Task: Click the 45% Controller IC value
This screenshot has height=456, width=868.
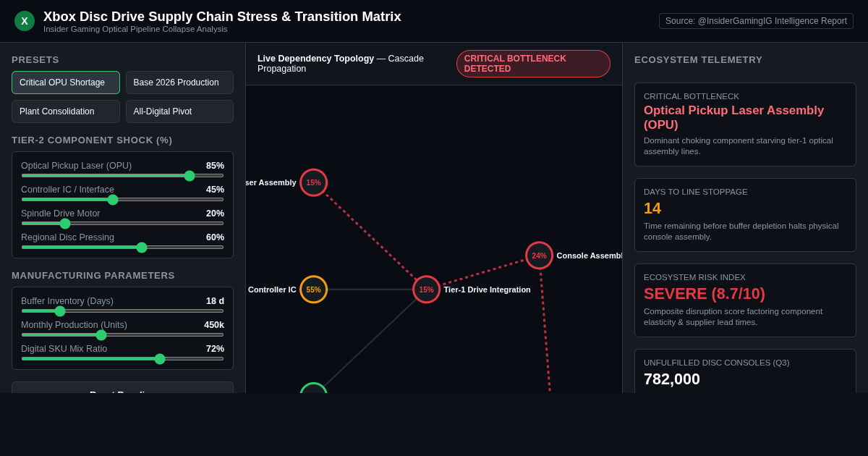Action: [215, 189]
